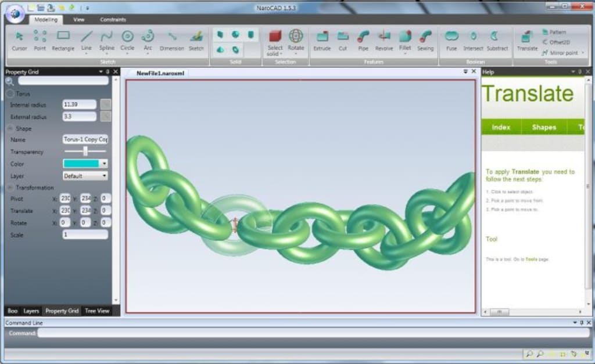The height and width of the screenshot is (364, 595).
Task: Click the Rotate X value field
Action: [65, 222]
